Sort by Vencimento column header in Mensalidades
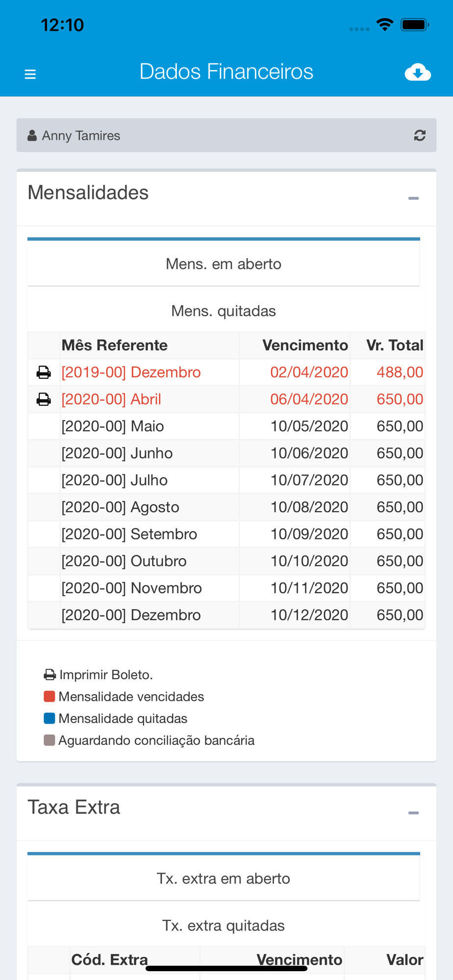Viewport: 453px width, 980px height. [x=305, y=345]
